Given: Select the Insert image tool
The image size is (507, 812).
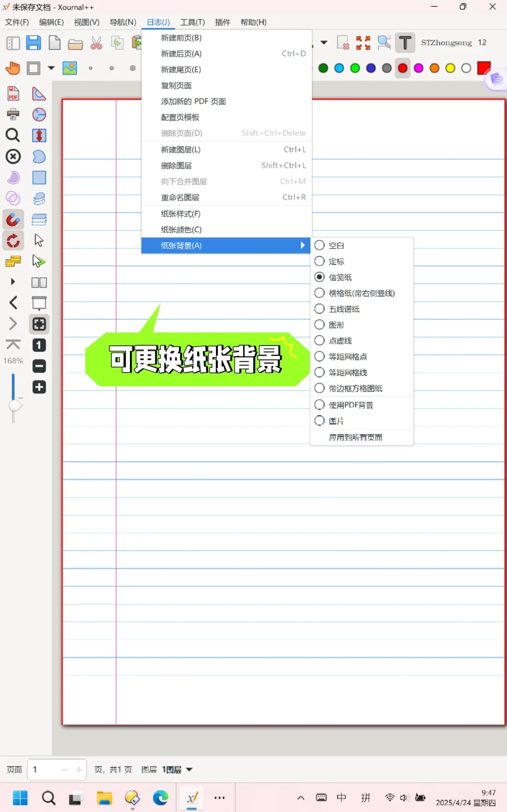Looking at the screenshot, I should click(x=69, y=68).
